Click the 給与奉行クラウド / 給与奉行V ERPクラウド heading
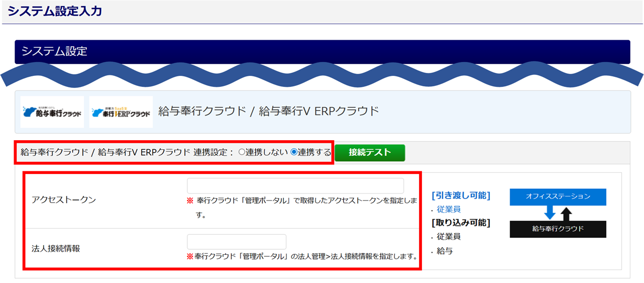The width and height of the screenshot is (644, 283). (x=268, y=111)
